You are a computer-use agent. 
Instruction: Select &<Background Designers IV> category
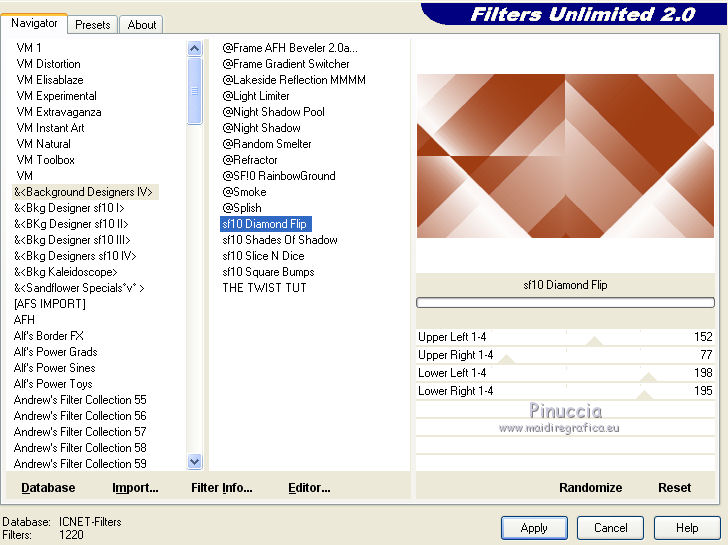(83, 192)
